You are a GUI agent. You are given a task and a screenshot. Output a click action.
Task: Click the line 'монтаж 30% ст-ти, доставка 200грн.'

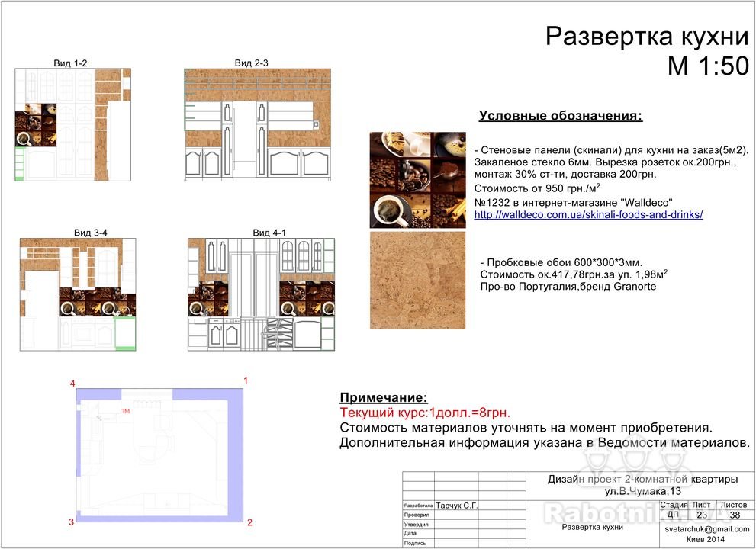[565, 174]
